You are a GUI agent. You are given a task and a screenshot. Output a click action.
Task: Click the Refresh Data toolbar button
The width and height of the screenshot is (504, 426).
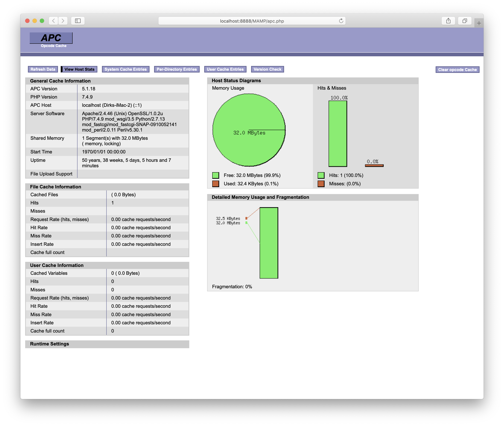click(42, 69)
